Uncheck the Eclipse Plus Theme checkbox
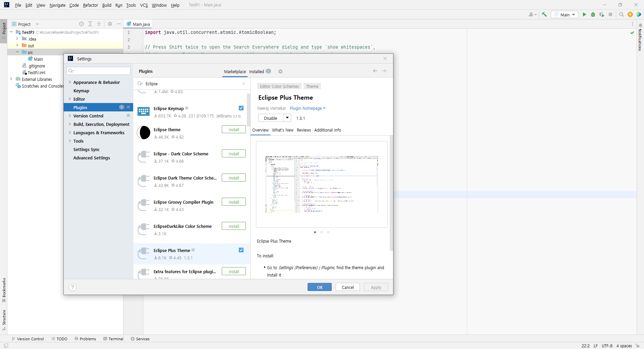Screen dimensions: 644x349 click(241, 250)
